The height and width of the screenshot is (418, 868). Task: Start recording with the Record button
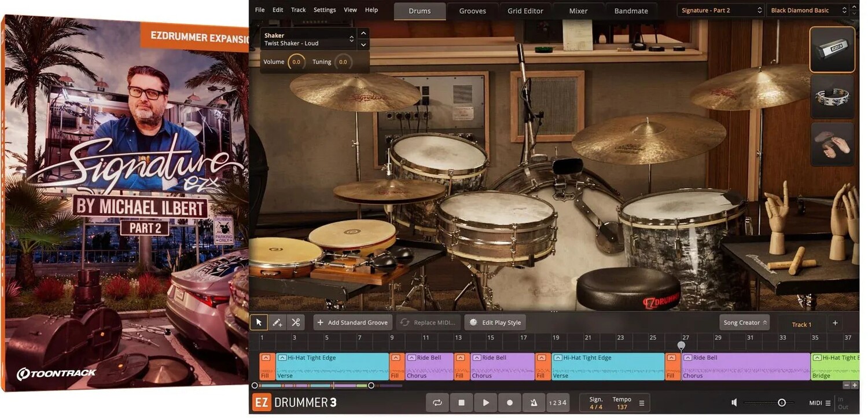(x=510, y=402)
